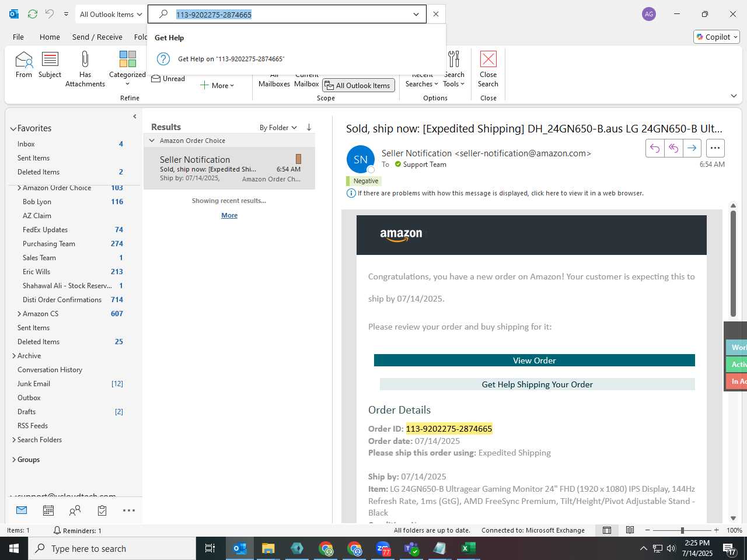Open Google Chrome from taskbar
Screen dimensions: 747x560
[326, 548]
